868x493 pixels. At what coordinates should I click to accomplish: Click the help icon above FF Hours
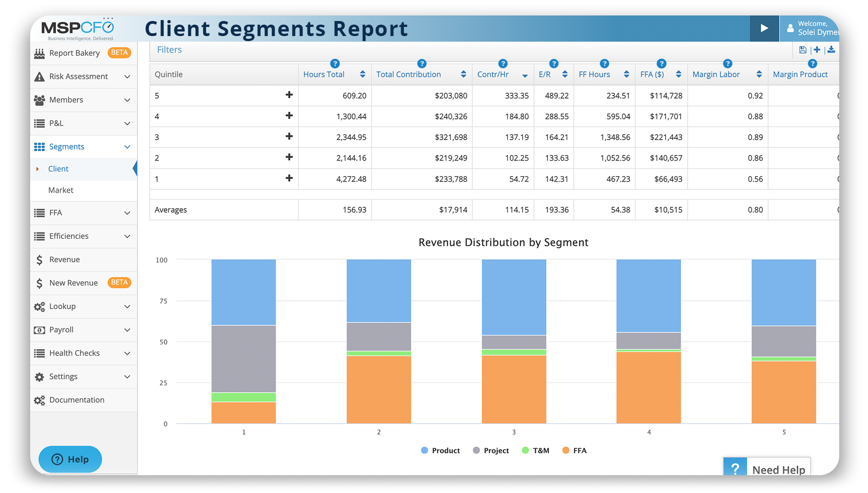click(x=604, y=63)
